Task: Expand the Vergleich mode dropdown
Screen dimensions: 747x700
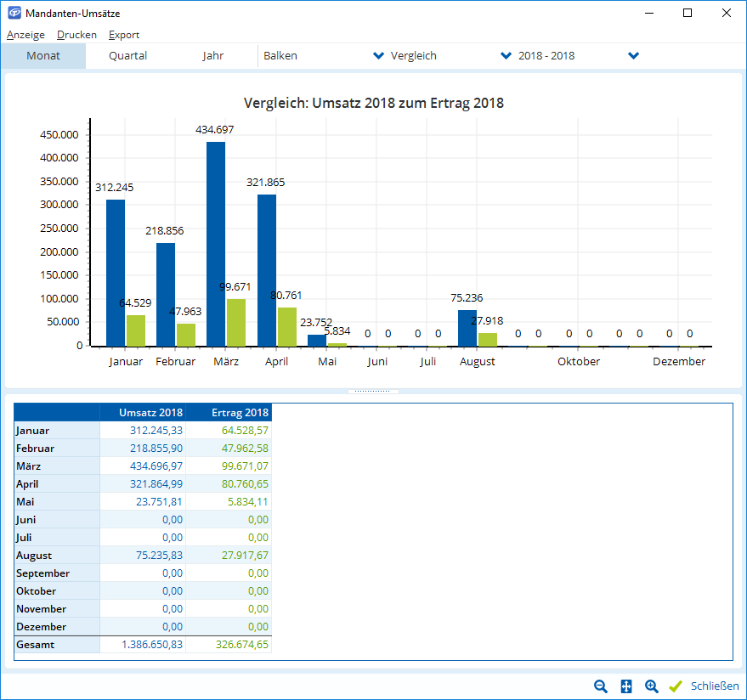Action: [506, 56]
